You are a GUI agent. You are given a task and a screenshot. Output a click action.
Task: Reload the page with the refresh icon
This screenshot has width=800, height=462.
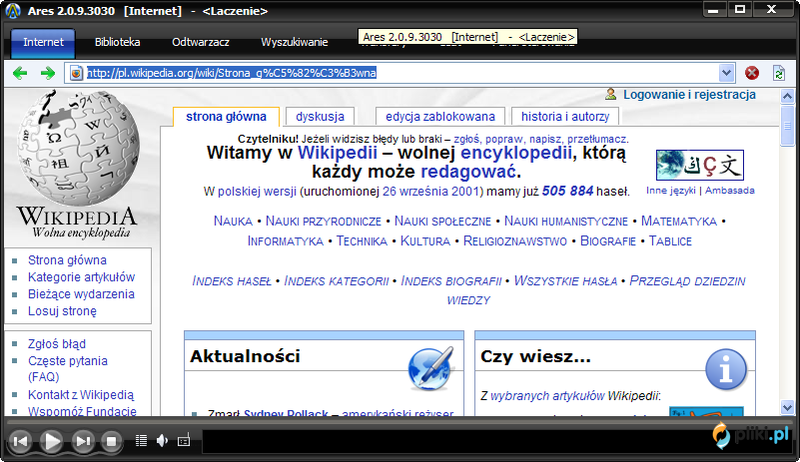point(779,73)
